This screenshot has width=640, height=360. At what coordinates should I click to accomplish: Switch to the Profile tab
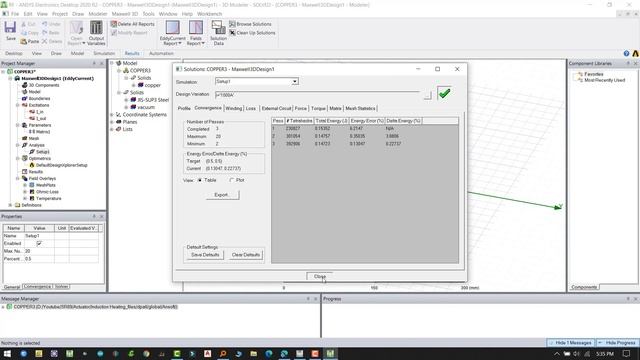[x=184, y=109]
